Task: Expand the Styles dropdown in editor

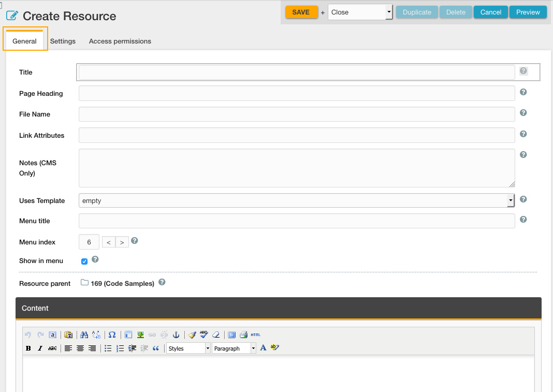Action: pos(188,349)
